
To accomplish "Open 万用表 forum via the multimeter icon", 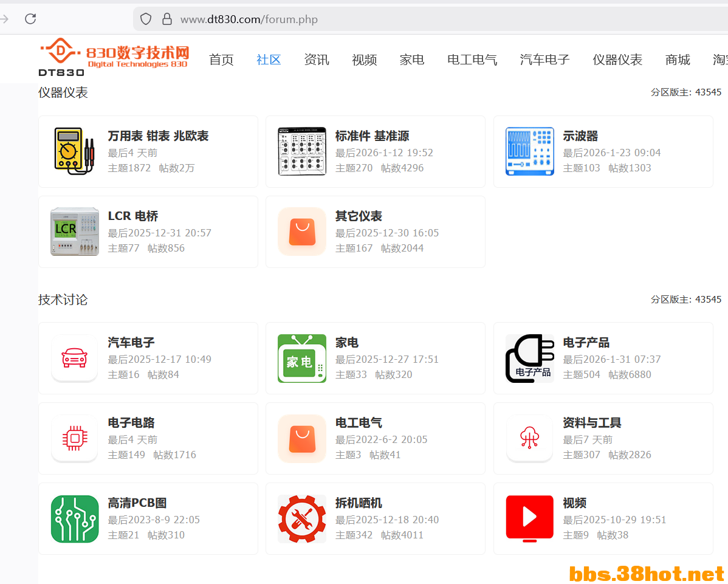I will (x=74, y=151).
